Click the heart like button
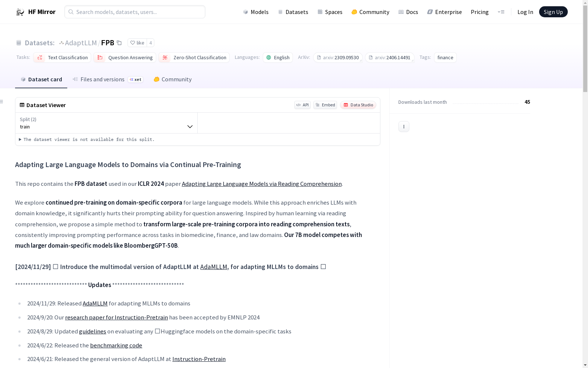The image size is (588, 368). coord(137,43)
